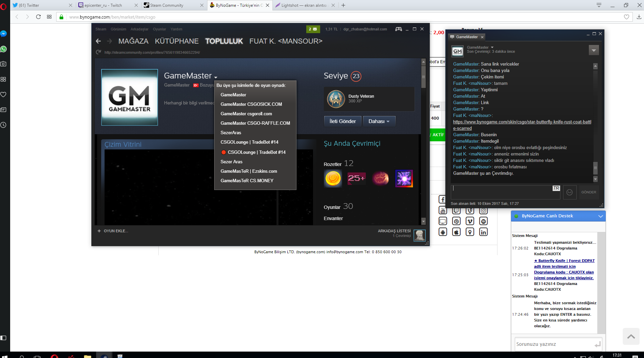Go back in the Steam window
This screenshot has height=358, width=644.
pyautogui.click(x=98, y=41)
